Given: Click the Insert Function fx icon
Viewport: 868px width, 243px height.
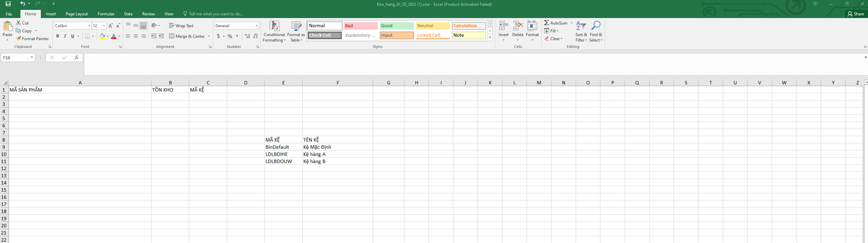Looking at the screenshot, I should [76, 58].
